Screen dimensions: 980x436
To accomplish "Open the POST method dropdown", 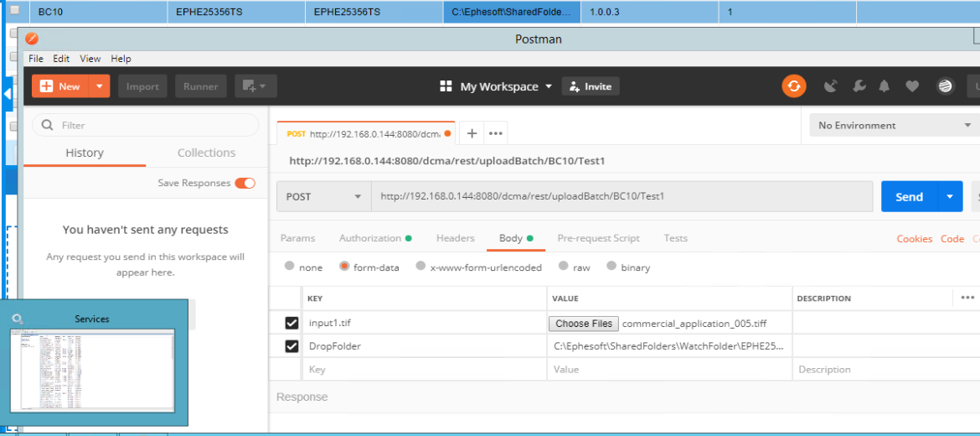I will click(324, 196).
